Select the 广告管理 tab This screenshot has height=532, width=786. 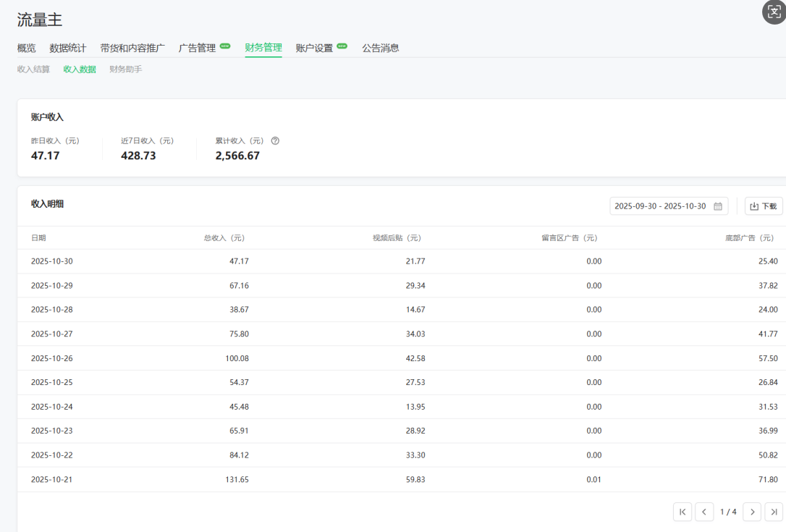pyautogui.click(x=198, y=48)
